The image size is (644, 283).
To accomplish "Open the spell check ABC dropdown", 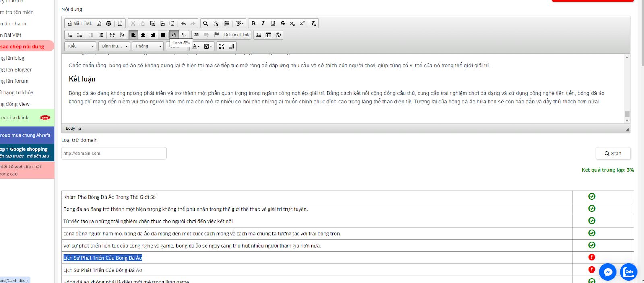I will coord(240,23).
